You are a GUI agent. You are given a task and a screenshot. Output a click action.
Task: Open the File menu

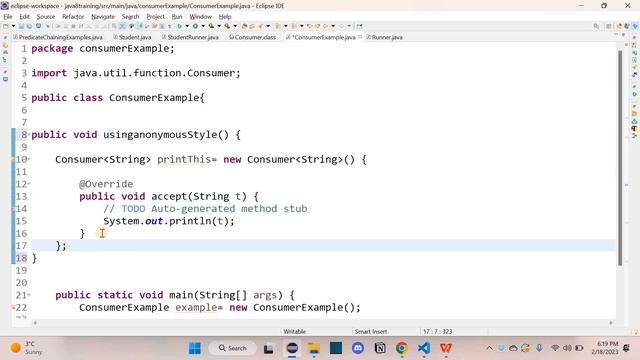coord(8,17)
